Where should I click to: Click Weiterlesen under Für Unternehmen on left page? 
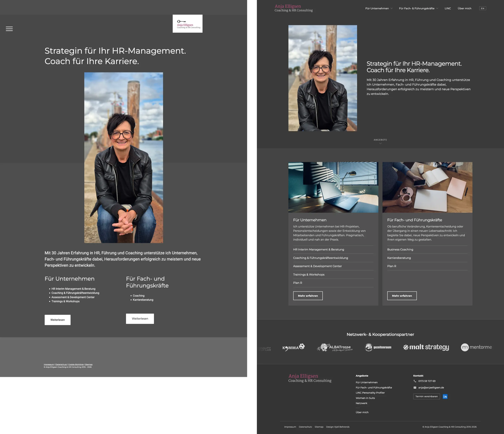click(x=58, y=320)
